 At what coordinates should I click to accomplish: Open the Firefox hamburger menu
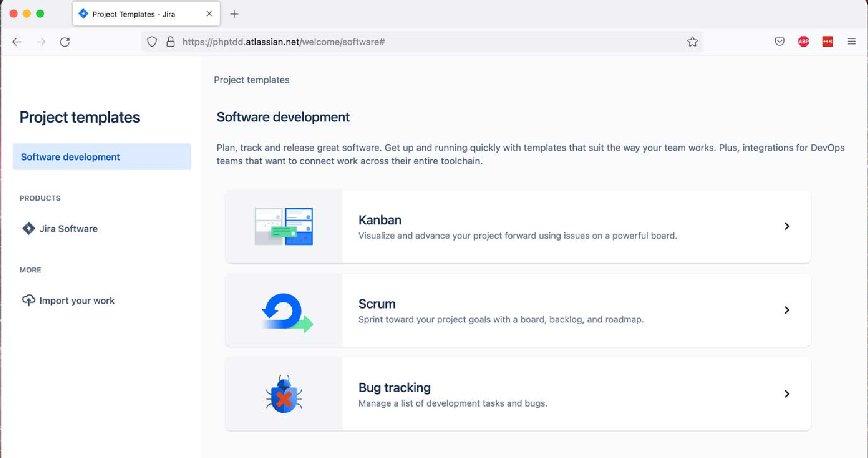tap(852, 42)
